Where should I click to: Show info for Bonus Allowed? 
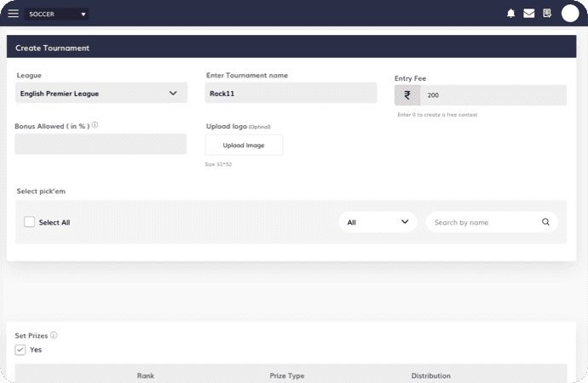click(95, 125)
